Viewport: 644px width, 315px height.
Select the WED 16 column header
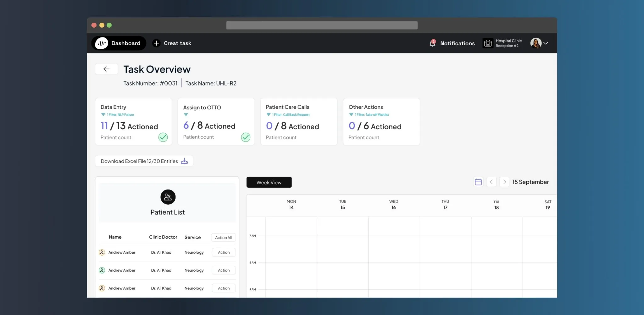(393, 204)
